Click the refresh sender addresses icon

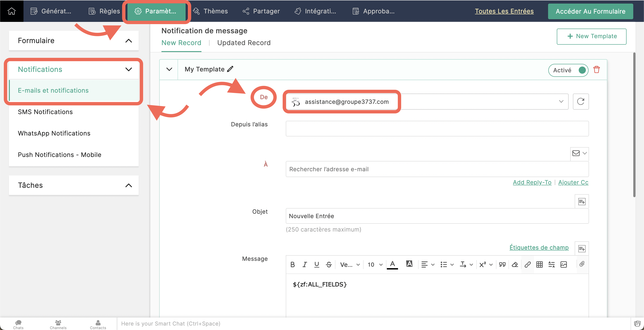coord(580,102)
